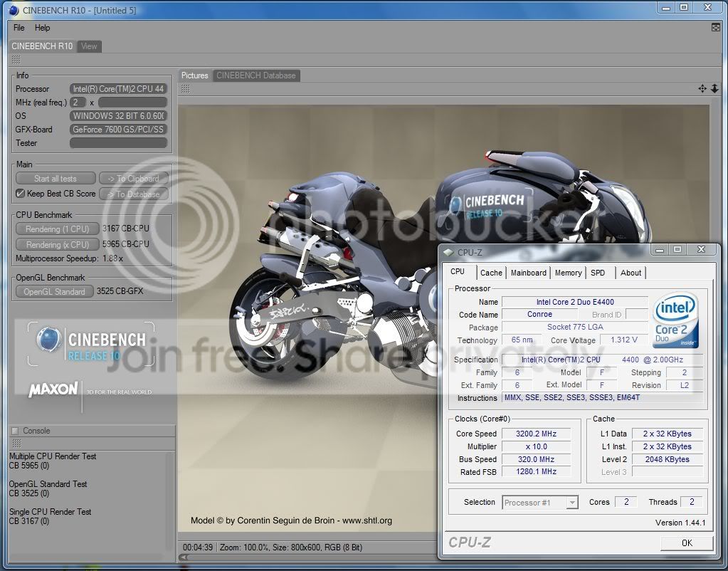Screen dimensions: 728x571
Task: Click the 3200.2 MHz core speed value
Action: click(537, 434)
